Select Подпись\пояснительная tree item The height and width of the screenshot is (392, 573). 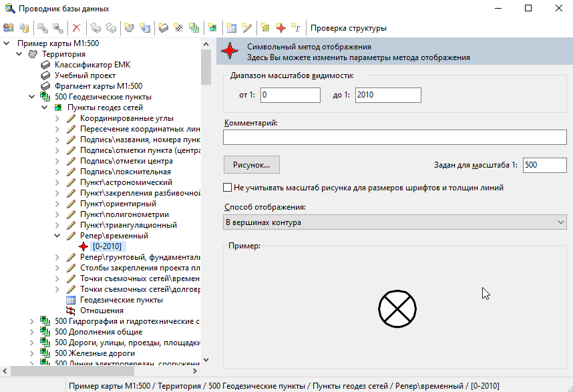pyautogui.click(x=126, y=172)
